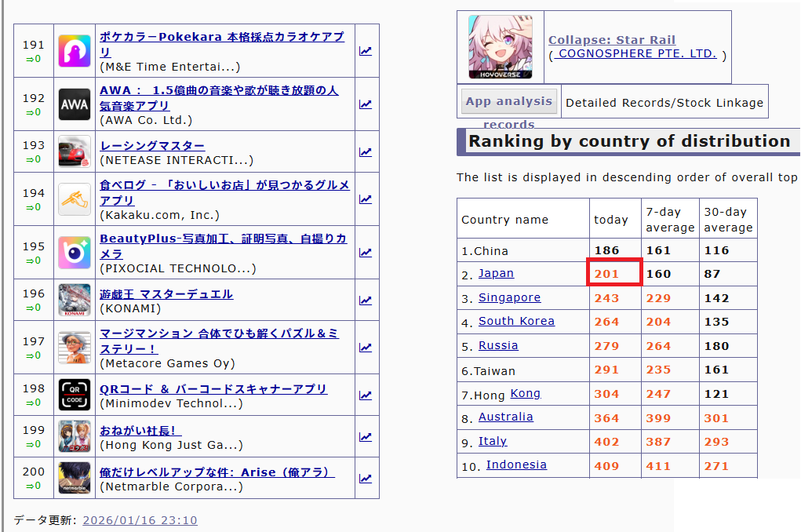
Task: Open trend chart icon for 遊戯王 マスターデュエル row
Action: tap(366, 300)
